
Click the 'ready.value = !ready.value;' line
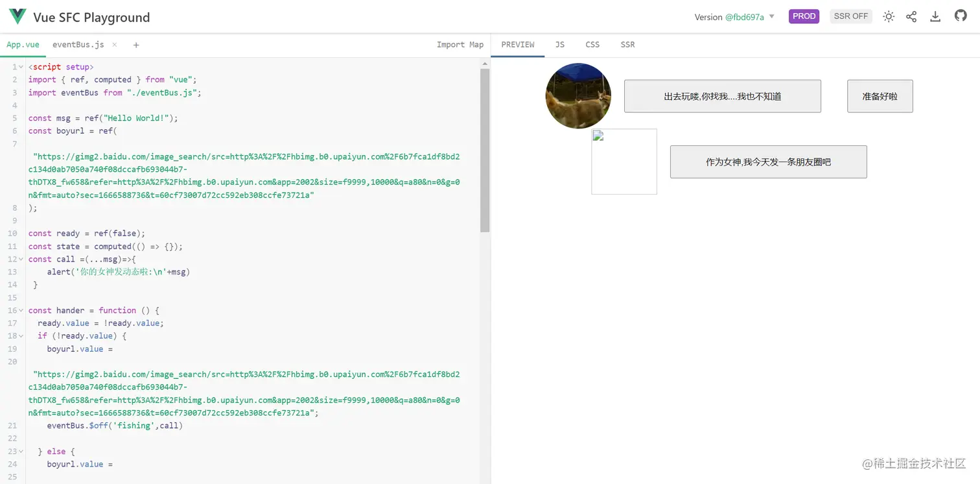pos(100,323)
